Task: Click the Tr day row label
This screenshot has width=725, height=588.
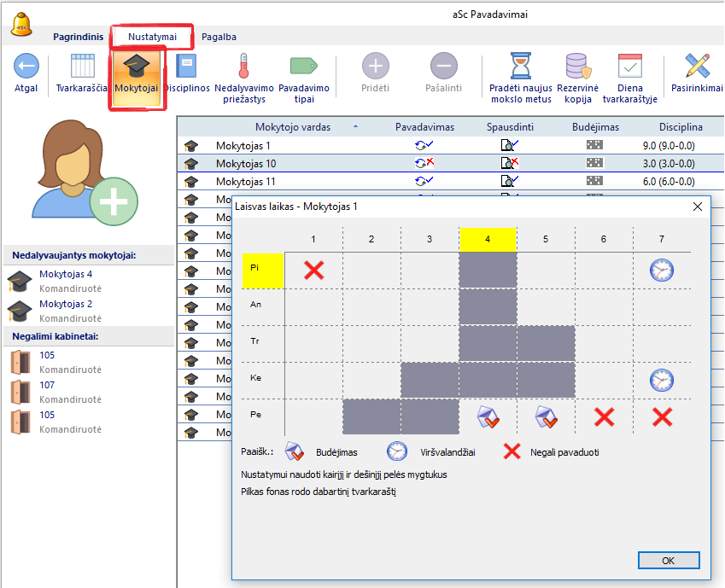Action: coord(254,341)
